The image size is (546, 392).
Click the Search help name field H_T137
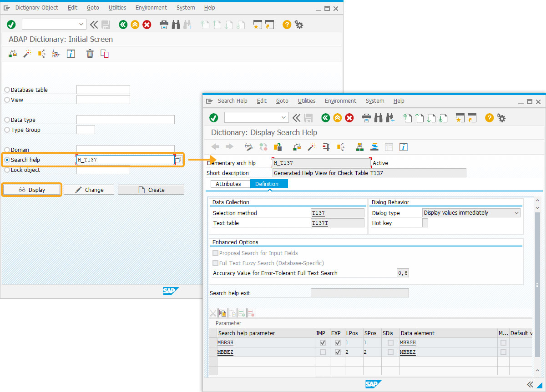126,160
